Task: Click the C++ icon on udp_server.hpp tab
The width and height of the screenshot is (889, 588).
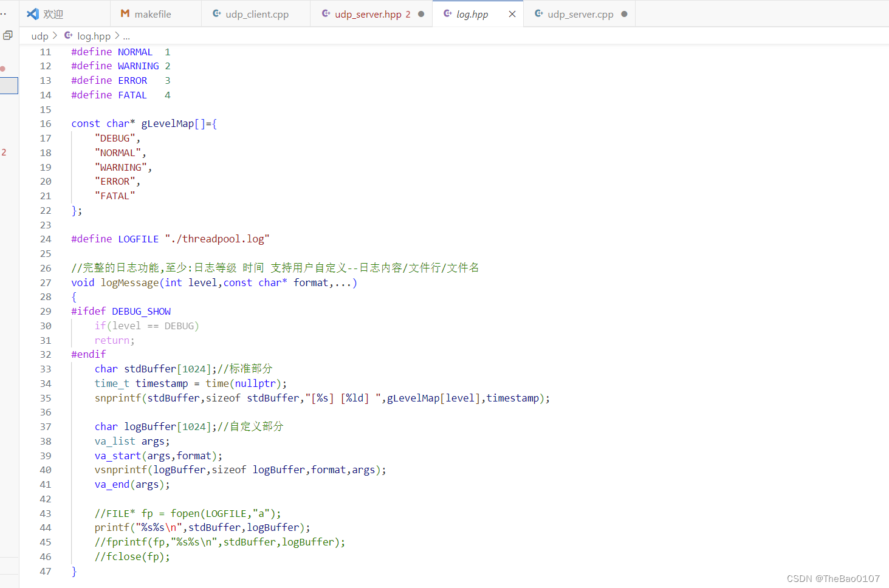Action: (326, 13)
